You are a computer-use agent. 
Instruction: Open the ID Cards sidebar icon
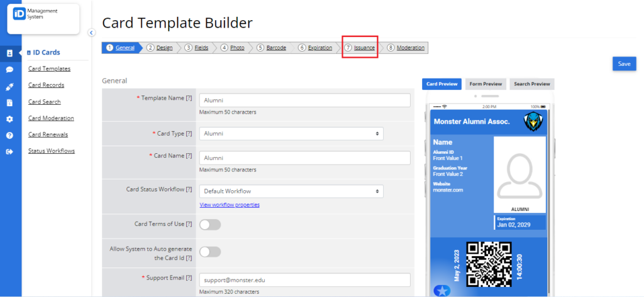[x=9, y=53]
